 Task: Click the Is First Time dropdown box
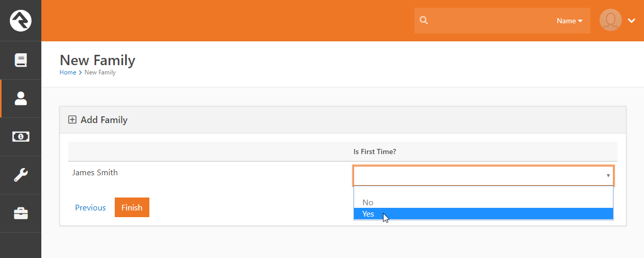[x=483, y=176]
